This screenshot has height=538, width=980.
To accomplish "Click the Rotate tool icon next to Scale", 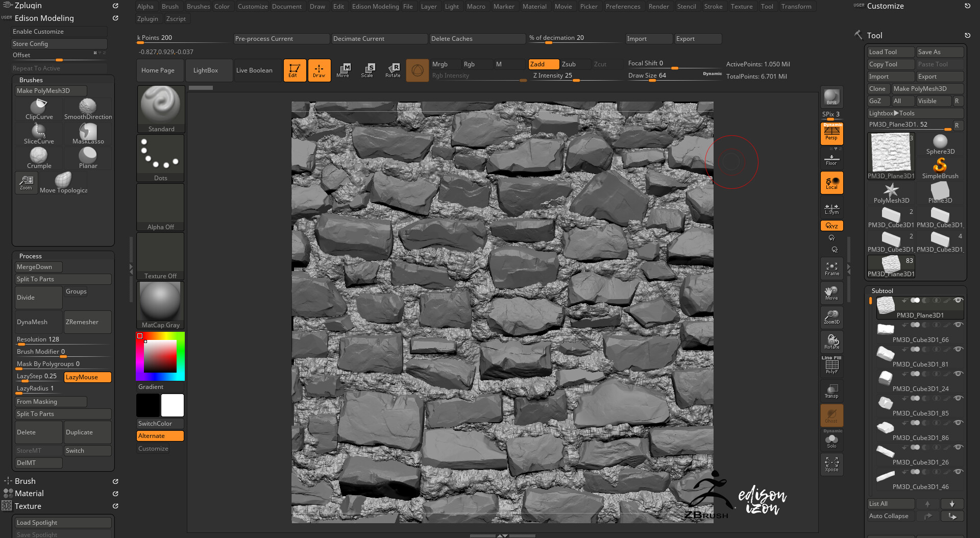I will tap(393, 70).
